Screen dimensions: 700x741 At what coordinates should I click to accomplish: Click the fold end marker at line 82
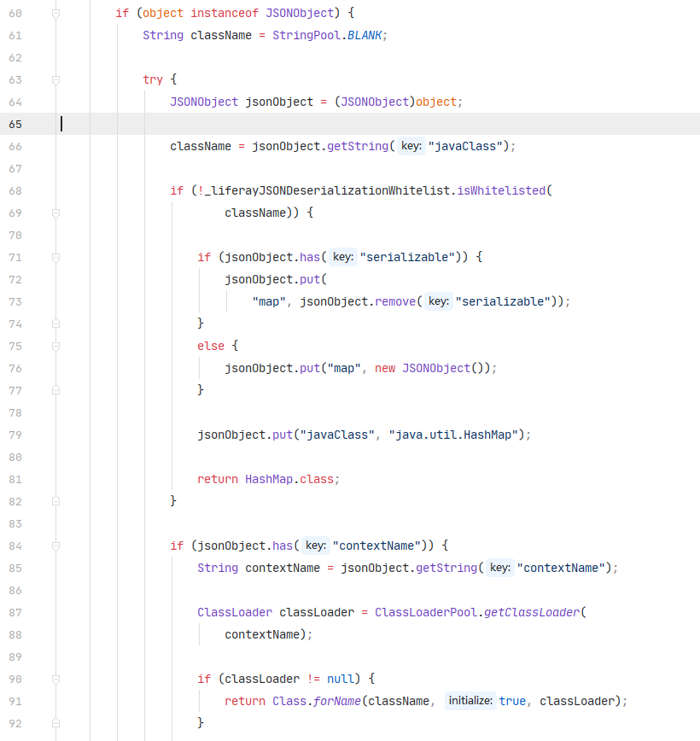pyautogui.click(x=55, y=502)
